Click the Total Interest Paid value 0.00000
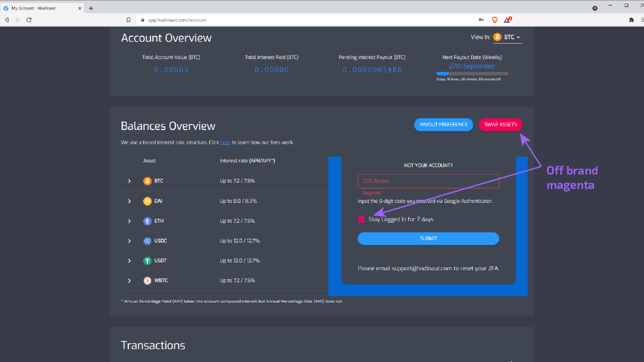 pyautogui.click(x=272, y=70)
